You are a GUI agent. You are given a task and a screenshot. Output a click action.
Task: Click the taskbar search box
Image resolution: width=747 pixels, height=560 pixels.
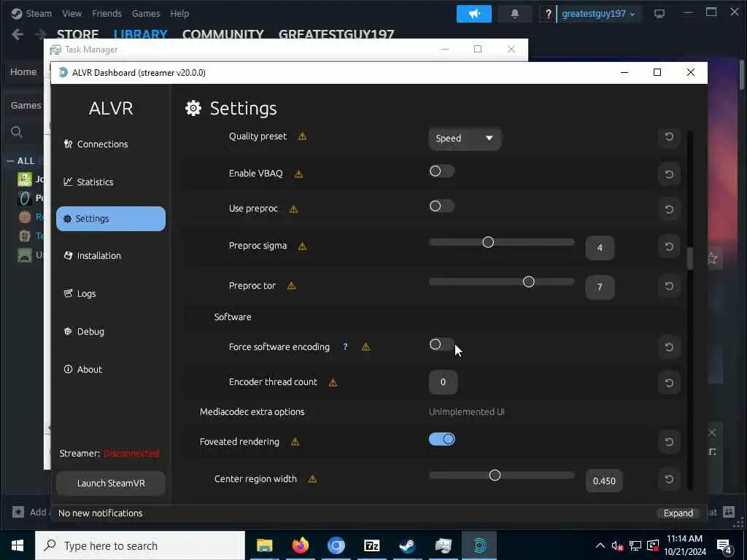(140, 545)
